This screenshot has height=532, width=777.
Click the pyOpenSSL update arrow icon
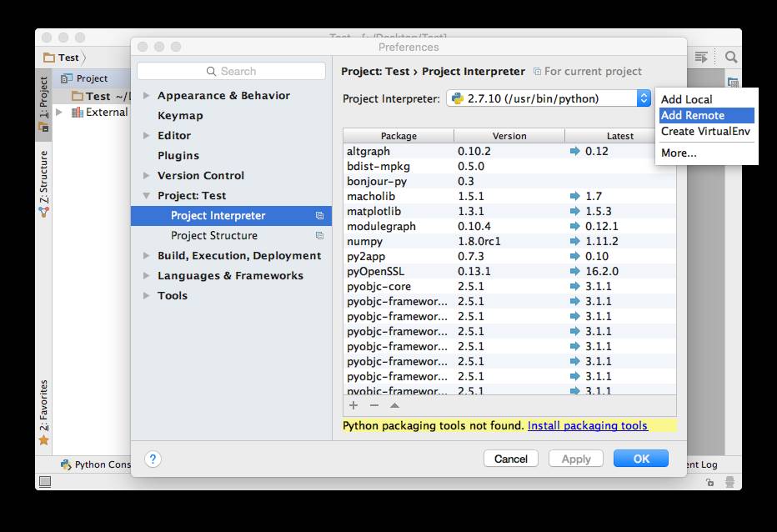tap(574, 271)
